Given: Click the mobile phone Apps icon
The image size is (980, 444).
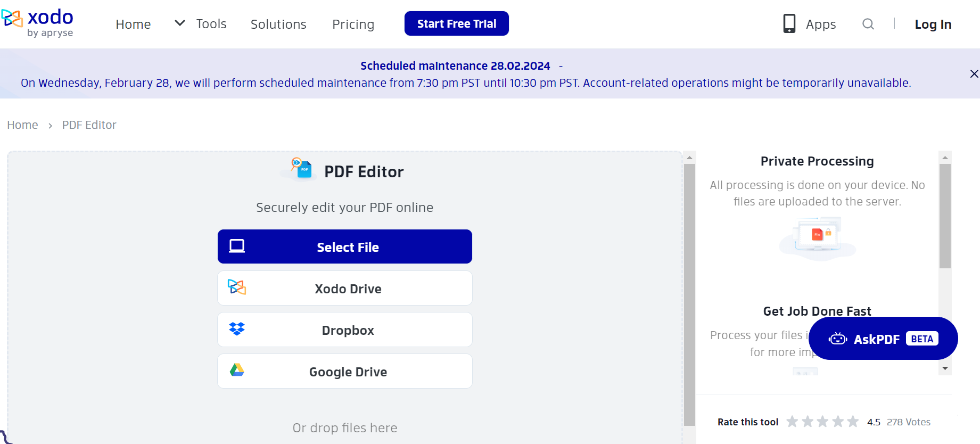Looking at the screenshot, I should [x=789, y=24].
